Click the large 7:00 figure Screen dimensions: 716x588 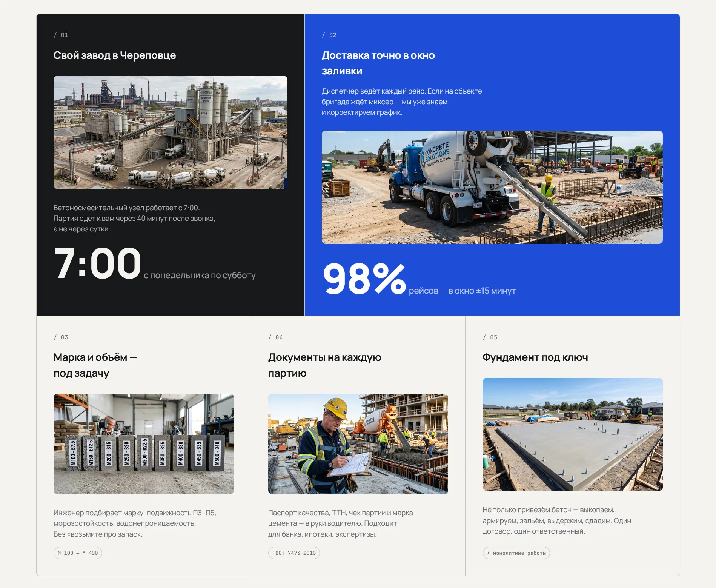98,263
